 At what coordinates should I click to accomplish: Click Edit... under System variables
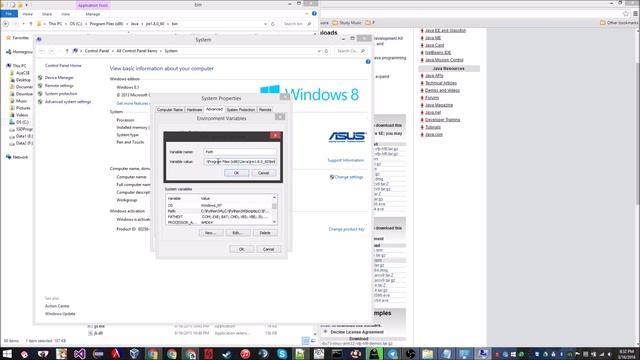pyautogui.click(x=238, y=233)
